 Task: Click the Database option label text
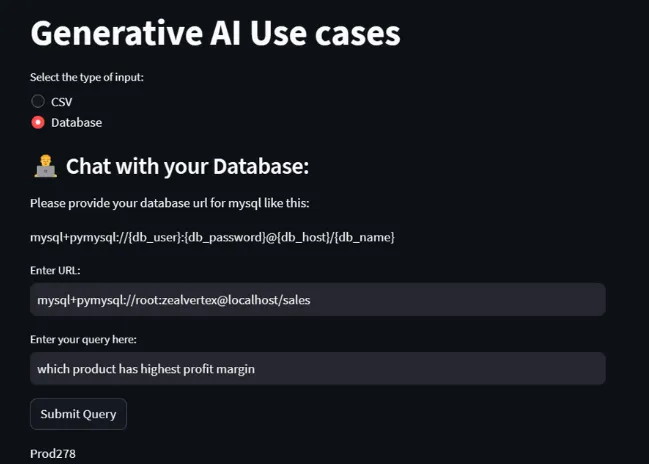(77, 122)
